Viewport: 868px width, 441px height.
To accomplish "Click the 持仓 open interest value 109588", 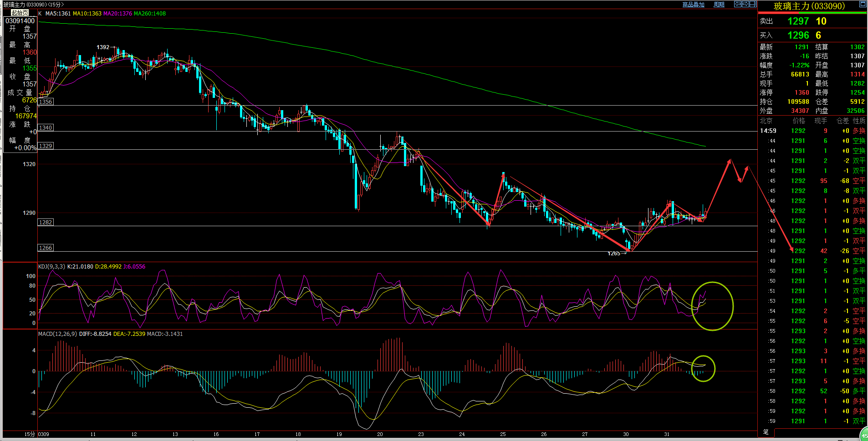I will [798, 101].
